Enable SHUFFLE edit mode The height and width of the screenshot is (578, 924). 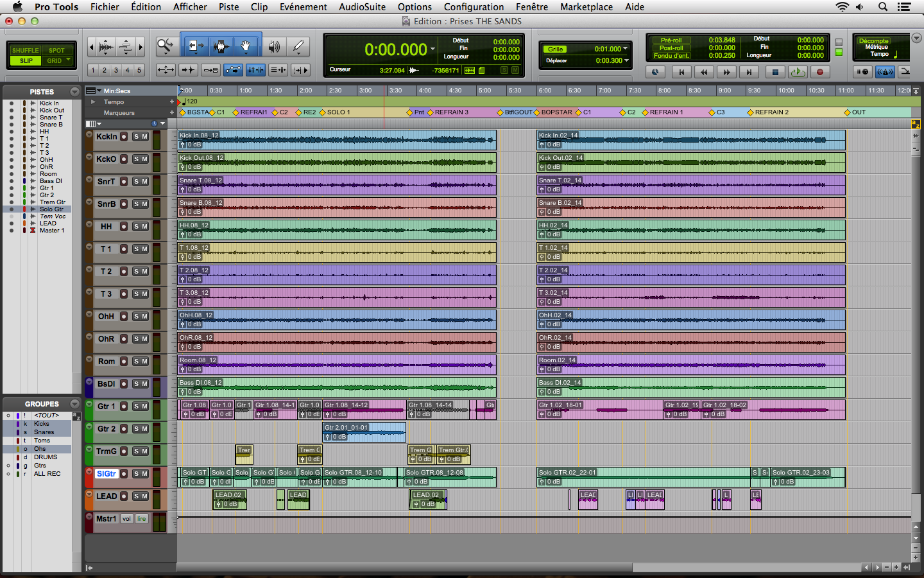tap(26, 50)
